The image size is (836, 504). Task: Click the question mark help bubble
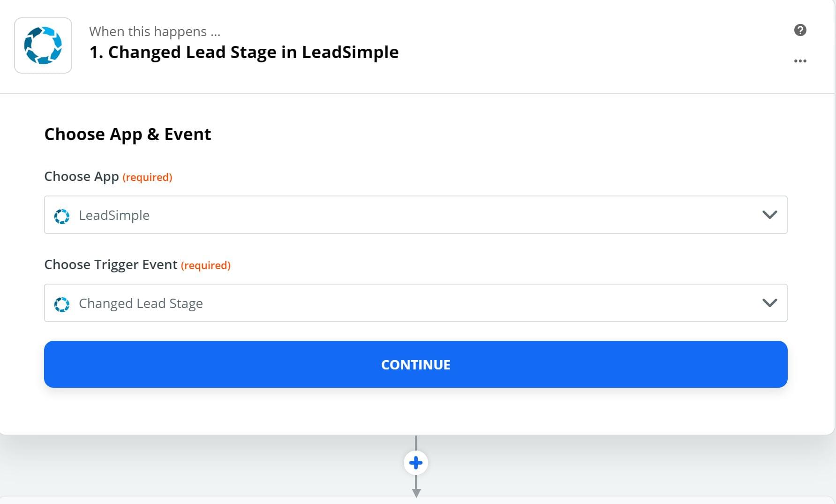click(x=800, y=30)
